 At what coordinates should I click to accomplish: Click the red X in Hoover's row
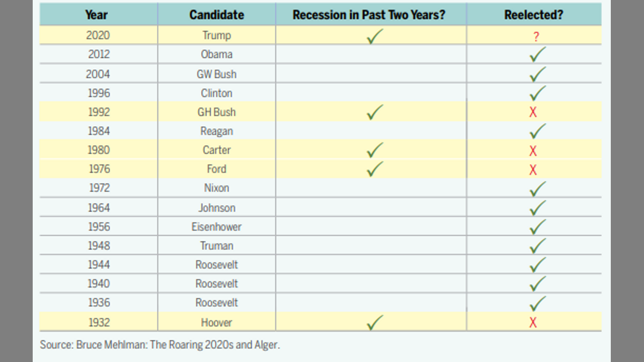533,322
